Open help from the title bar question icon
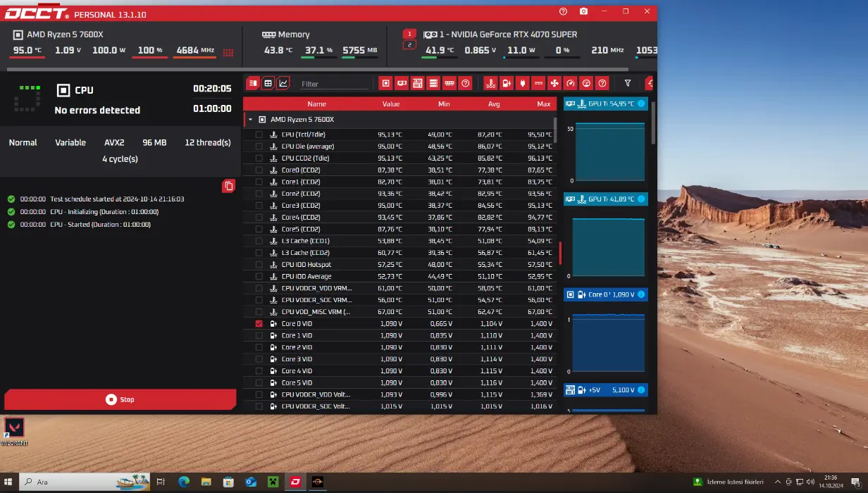868x493 pixels. point(563,11)
